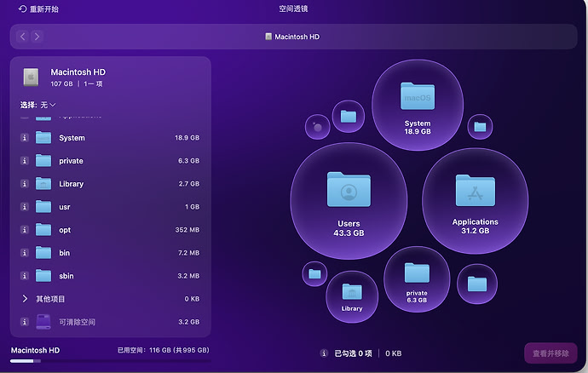The width and height of the screenshot is (588, 373).
Task: Show info for the opt row
Action: [25, 230]
